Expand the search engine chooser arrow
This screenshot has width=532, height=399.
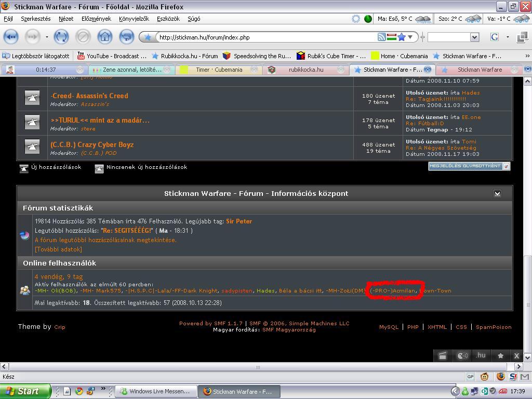tap(508, 37)
